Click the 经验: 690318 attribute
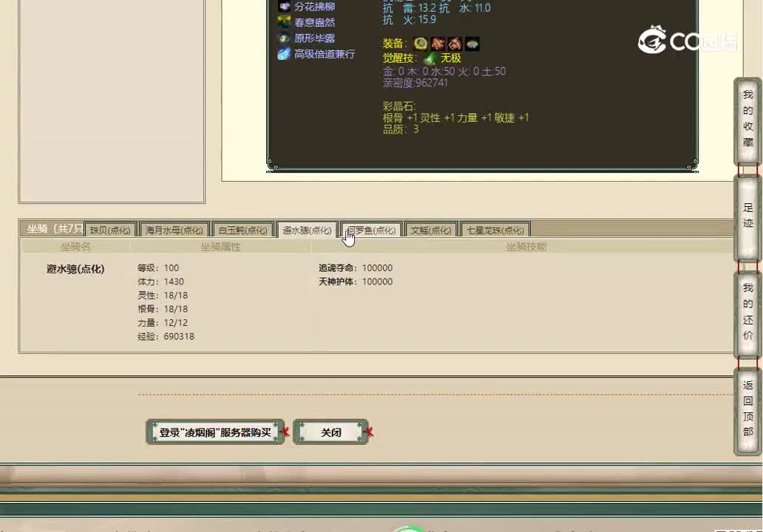Viewport: 763px width, 532px height. (x=166, y=336)
